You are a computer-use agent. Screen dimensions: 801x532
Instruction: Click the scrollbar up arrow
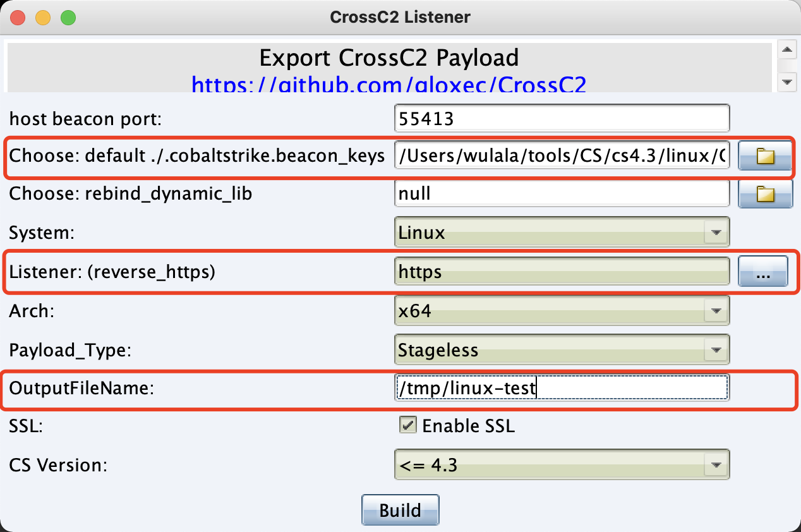tap(786, 50)
